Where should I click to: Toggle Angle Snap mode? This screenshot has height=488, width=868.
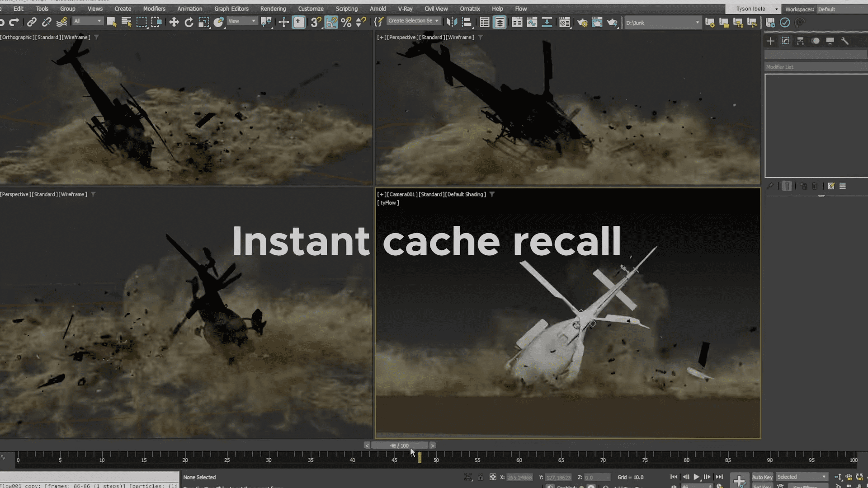click(x=331, y=22)
